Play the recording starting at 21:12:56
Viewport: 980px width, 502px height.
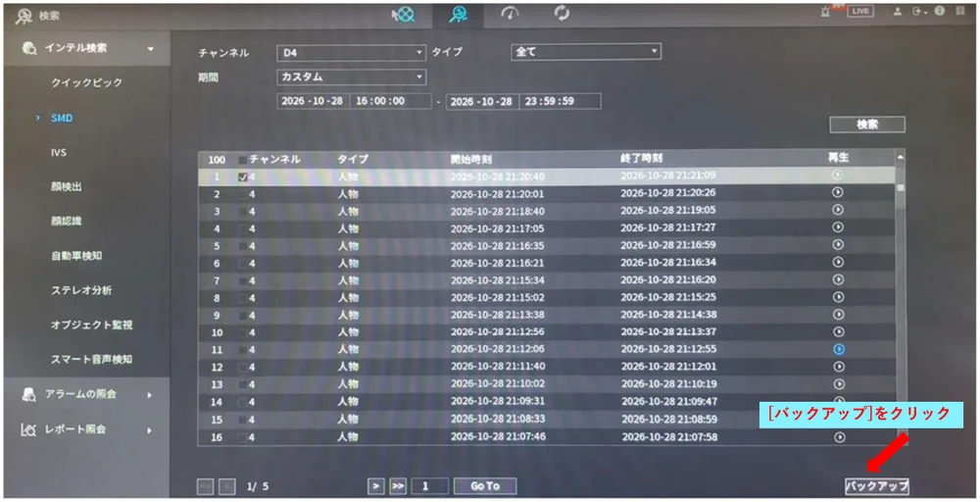tap(838, 332)
